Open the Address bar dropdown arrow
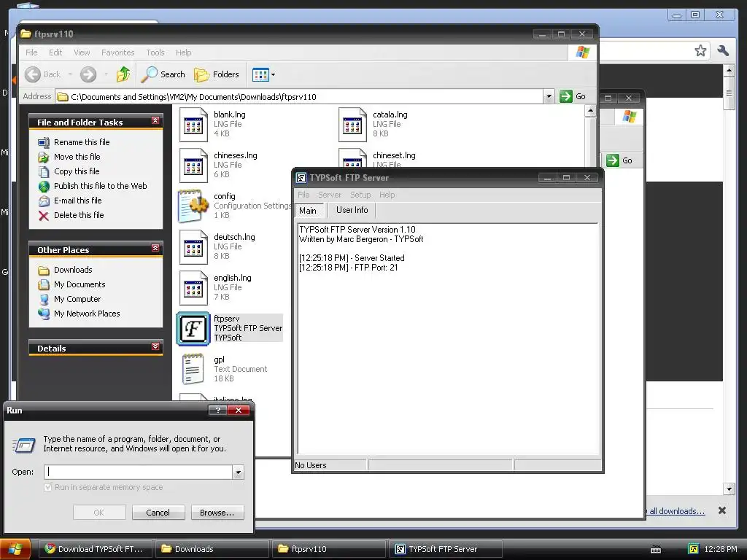Viewport: 747px width, 560px height. tap(549, 97)
